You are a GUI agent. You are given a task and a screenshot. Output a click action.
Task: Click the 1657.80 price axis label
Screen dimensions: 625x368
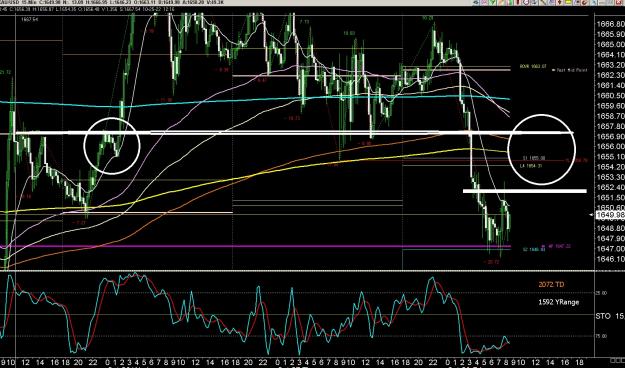pyautogui.click(x=611, y=126)
